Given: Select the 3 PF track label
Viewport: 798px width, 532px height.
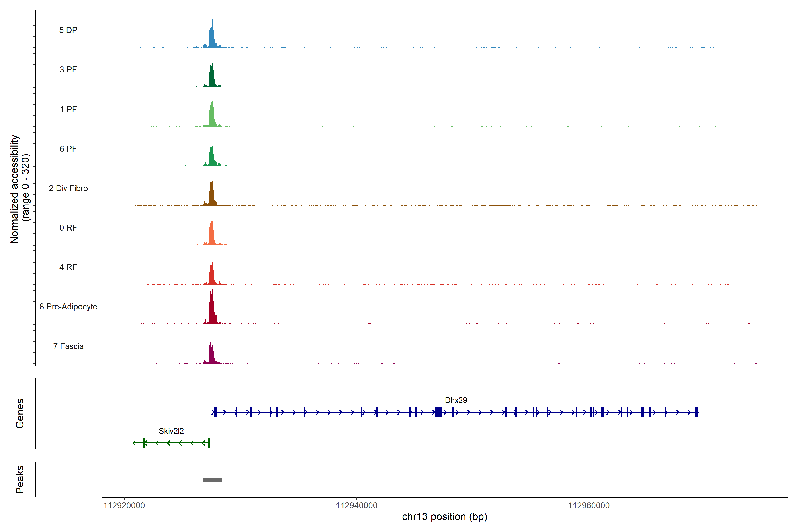Looking at the screenshot, I should [68, 70].
